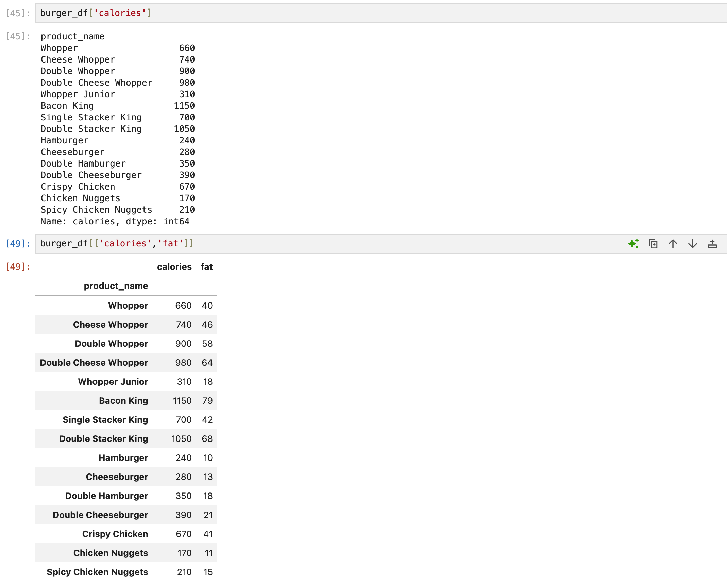
Task: Click the bold 'Cheeseburger' table row label
Action: [117, 477]
